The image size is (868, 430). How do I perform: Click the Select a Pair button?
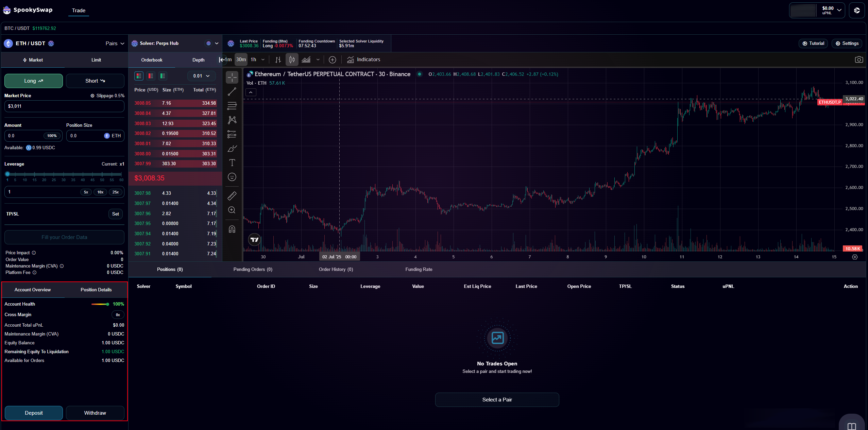[496, 399]
